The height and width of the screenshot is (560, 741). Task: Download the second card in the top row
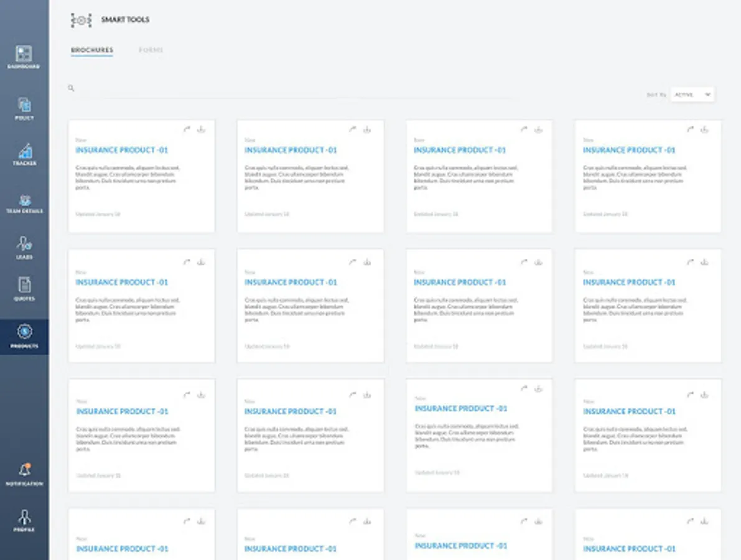point(367,129)
